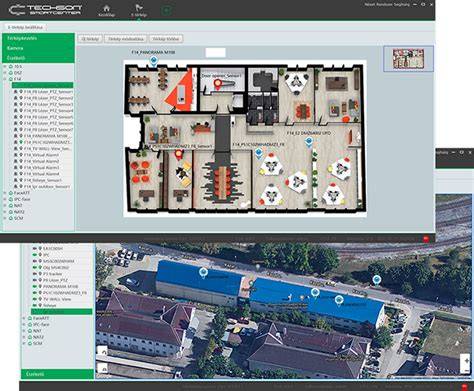This screenshot has width=474, height=391.
Task: Click the green circular plus icon in header
Action: pyautogui.click(x=166, y=10)
